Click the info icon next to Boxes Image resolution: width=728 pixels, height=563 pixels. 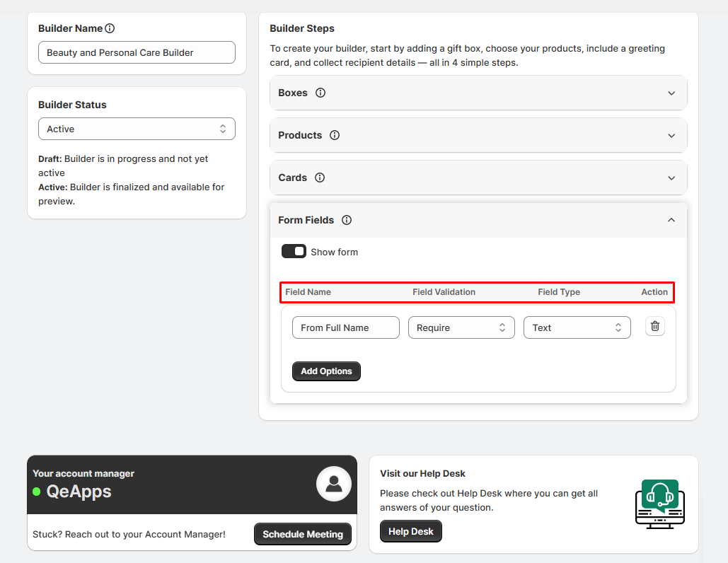(x=320, y=93)
